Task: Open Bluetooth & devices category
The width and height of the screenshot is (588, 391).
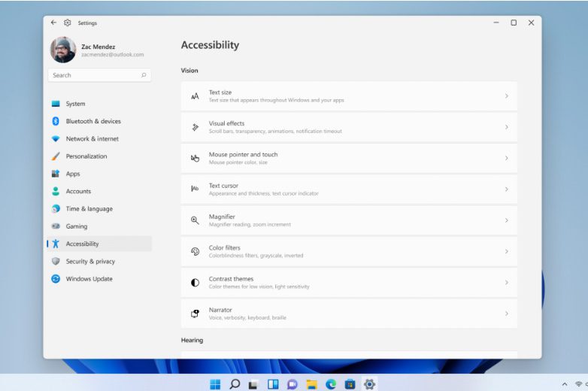Action: (93, 121)
